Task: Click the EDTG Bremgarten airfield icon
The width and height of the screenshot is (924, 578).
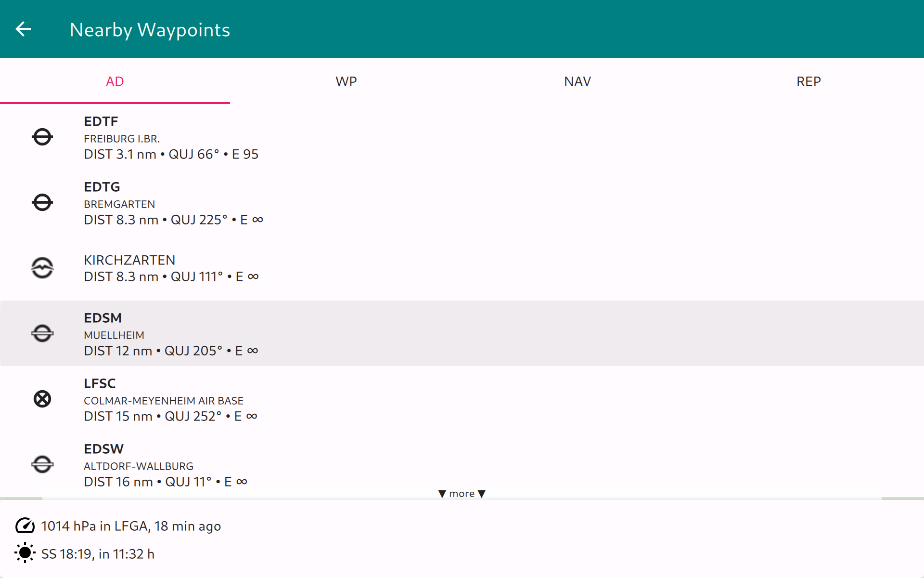Action: pyautogui.click(x=42, y=202)
